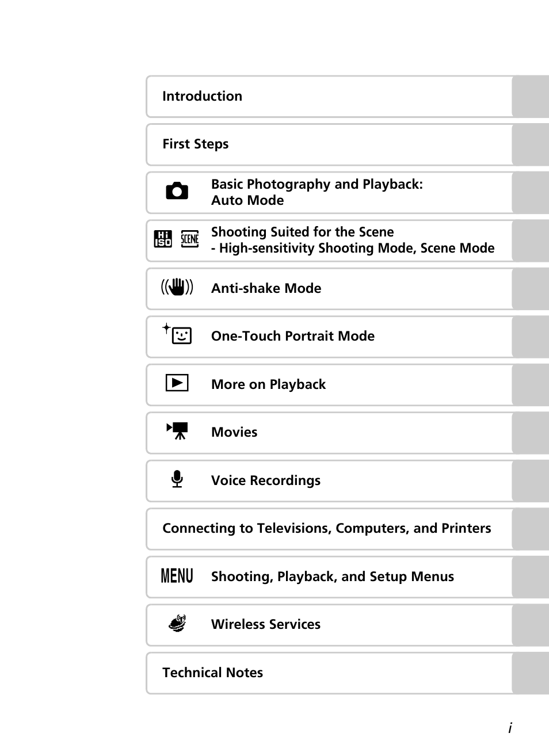This screenshot has width=549, height=756.
Task: Select the Anti-shake Mode heading text
Action: click(x=266, y=288)
